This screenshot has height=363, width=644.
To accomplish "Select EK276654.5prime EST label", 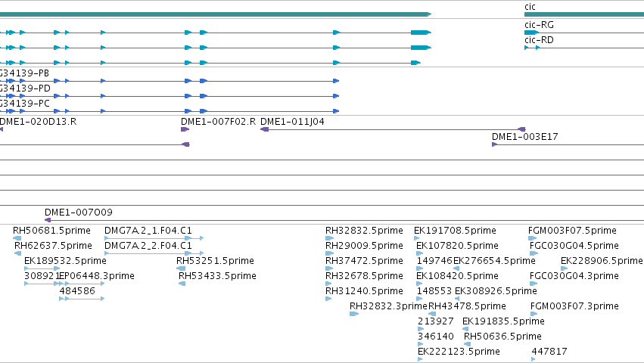I will click(494, 261).
